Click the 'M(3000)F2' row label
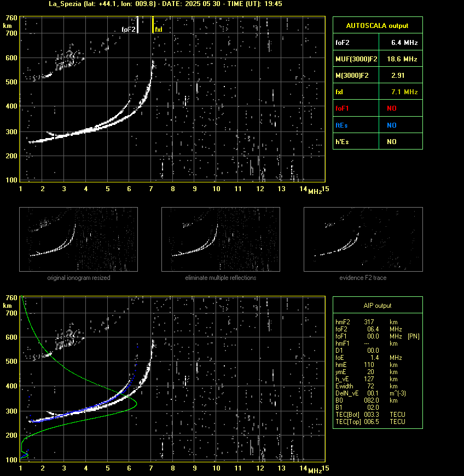The height and width of the screenshot is (476, 464). click(x=352, y=76)
